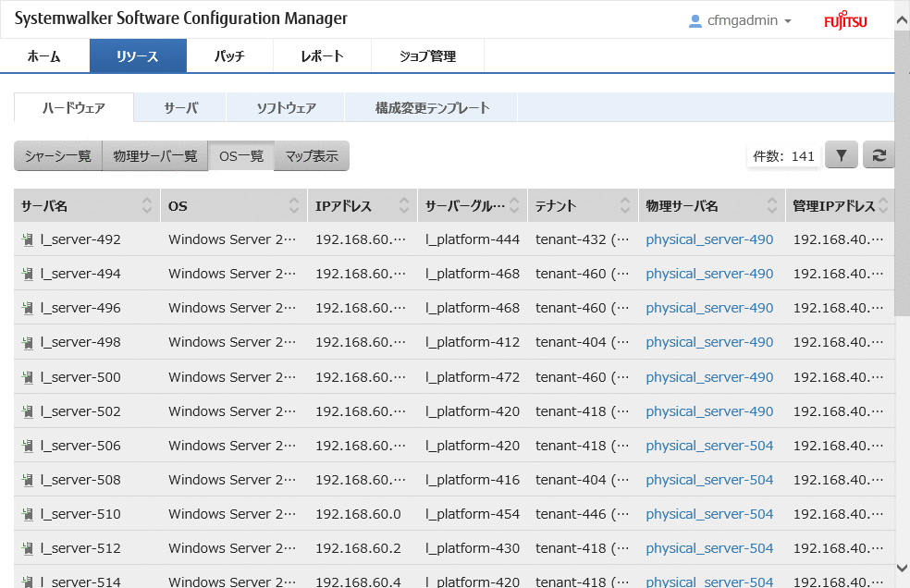Select the ハードウェア sub-tab
This screenshot has height=588, width=910.
tap(74, 107)
